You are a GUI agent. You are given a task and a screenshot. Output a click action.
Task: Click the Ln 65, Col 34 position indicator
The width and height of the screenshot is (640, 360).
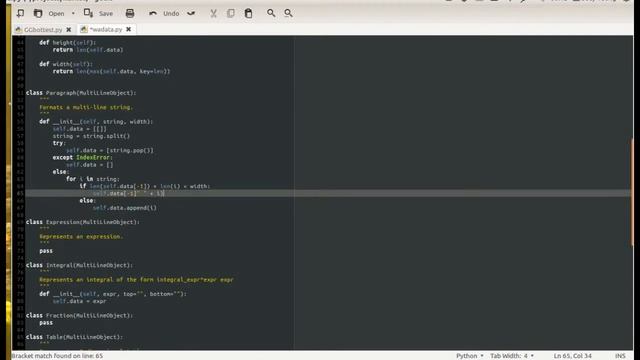572,356
